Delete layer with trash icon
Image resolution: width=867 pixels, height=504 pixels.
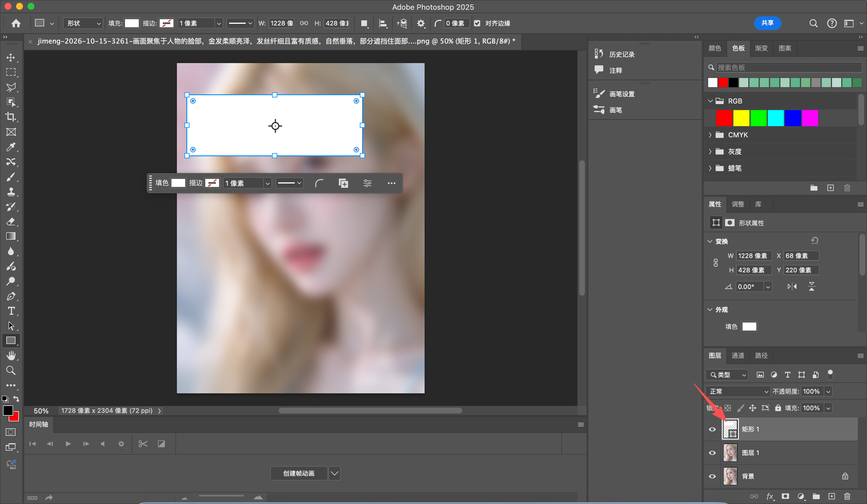coord(847,496)
